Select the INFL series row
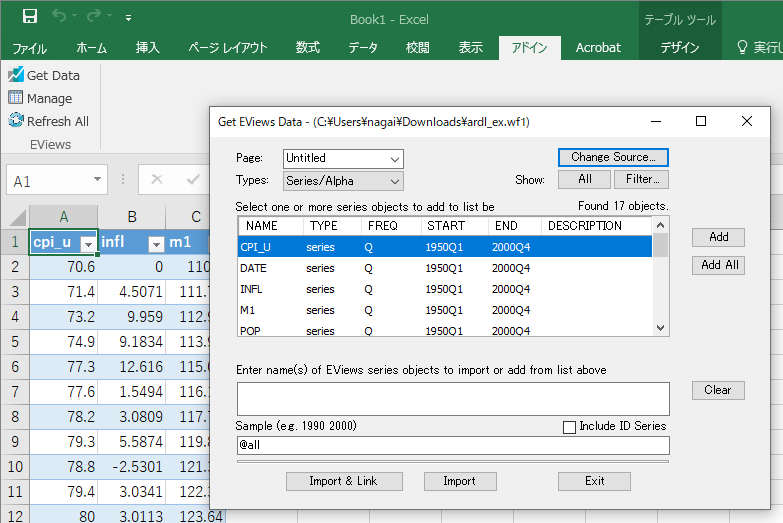783x523 pixels. point(445,289)
